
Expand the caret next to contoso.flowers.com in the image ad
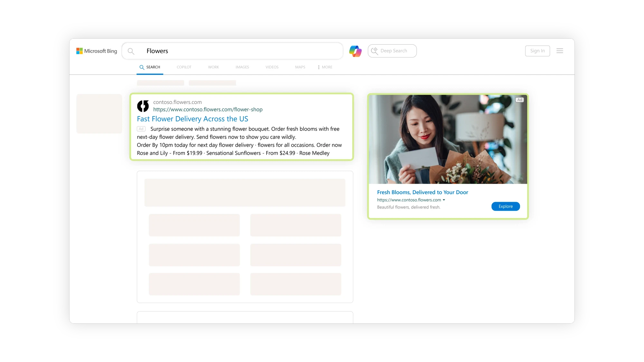(x=444, y=200)
